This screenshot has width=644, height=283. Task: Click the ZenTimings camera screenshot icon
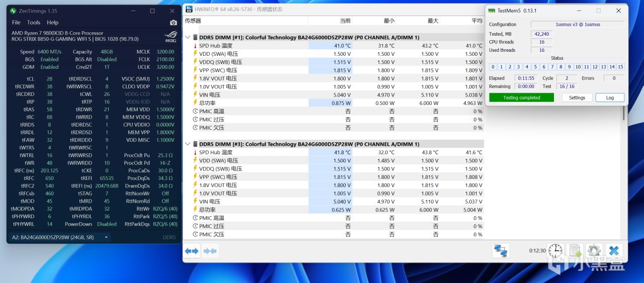point(174,23)
